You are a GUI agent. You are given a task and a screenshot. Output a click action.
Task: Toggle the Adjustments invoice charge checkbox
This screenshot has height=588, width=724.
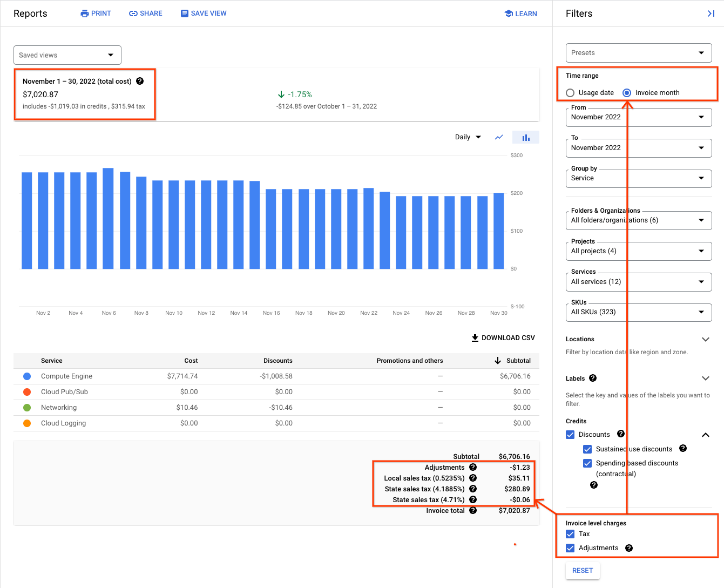point(570,548)
